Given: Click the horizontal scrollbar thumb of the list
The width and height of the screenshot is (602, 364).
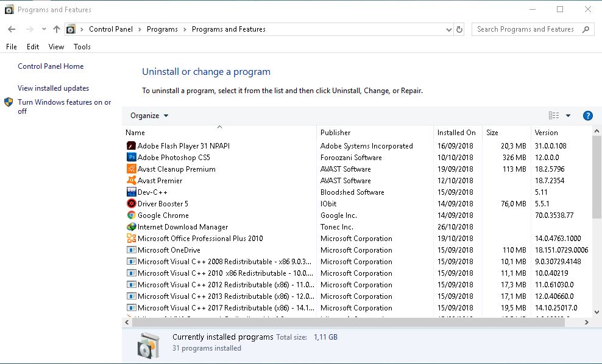Looking at the screenshot, I should tap(349, 322).
